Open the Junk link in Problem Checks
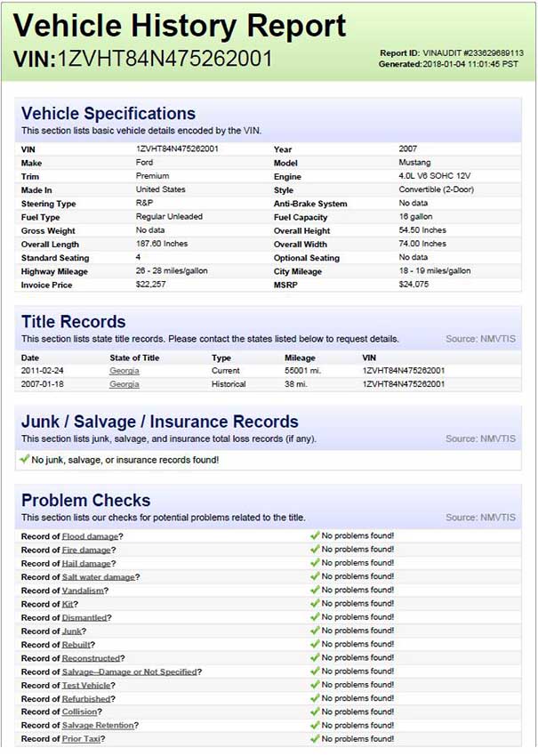Viewport: 538px width, 756px height. click(71, 631)
